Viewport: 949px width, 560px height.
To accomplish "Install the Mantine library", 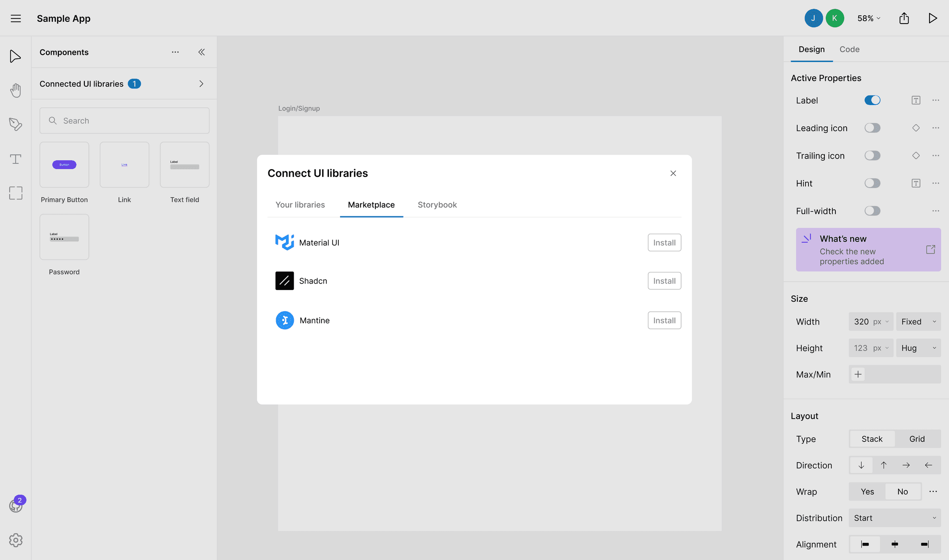I will coord(664,321).
